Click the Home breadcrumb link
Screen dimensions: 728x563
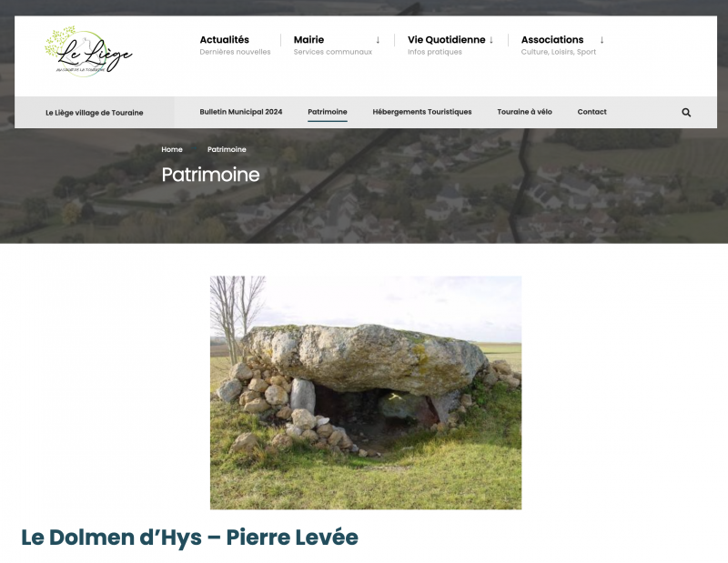point(172,149)
